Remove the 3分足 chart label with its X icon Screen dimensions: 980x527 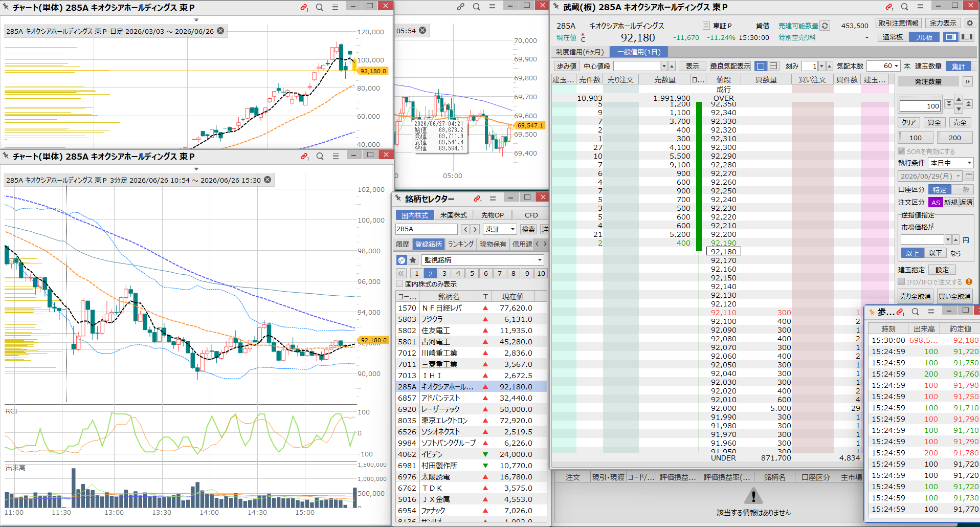click(x=268, y=180)
